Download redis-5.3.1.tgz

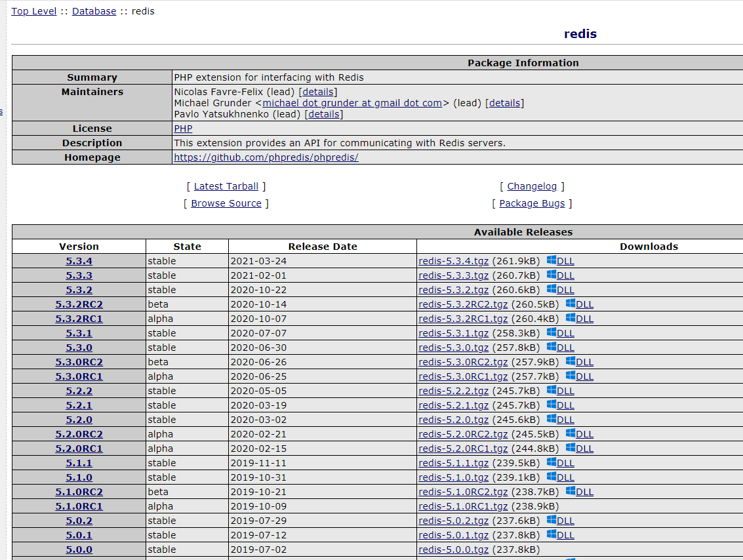454,333
